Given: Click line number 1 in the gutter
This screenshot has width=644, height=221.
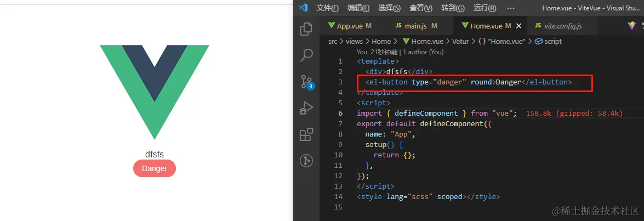Looking at the screenshot, I should pos(340,61).
